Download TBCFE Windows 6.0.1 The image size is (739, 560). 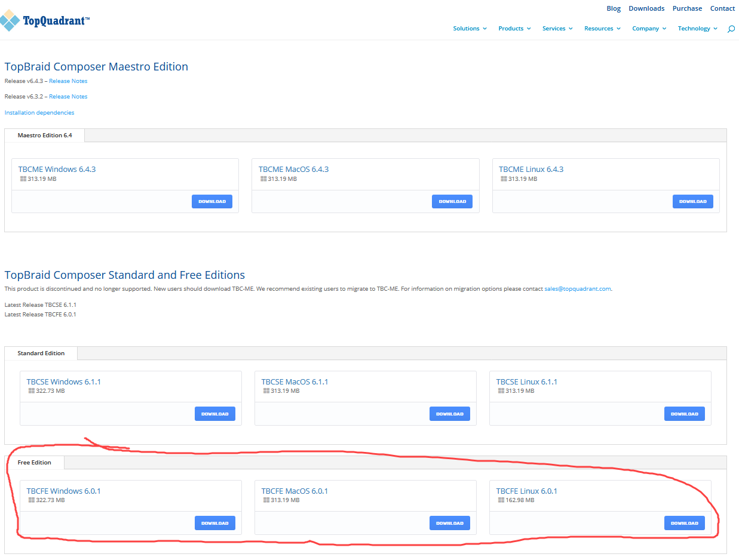(215, 523)
